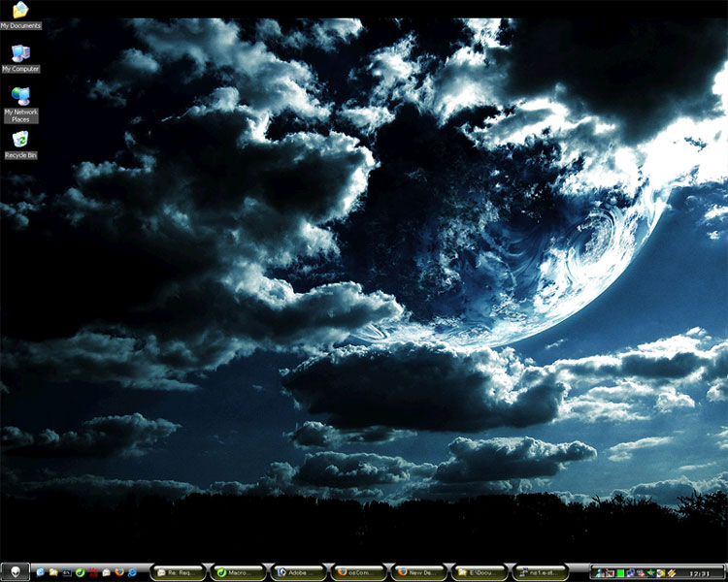Click the red quick launch icon
Viewport: 728px width, 582px height.
tap(92, 572)
